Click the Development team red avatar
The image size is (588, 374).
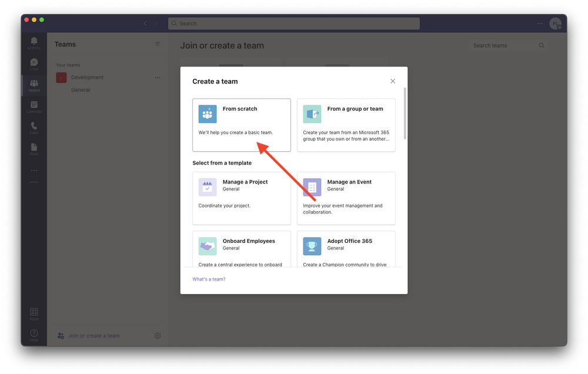[62, 77]
